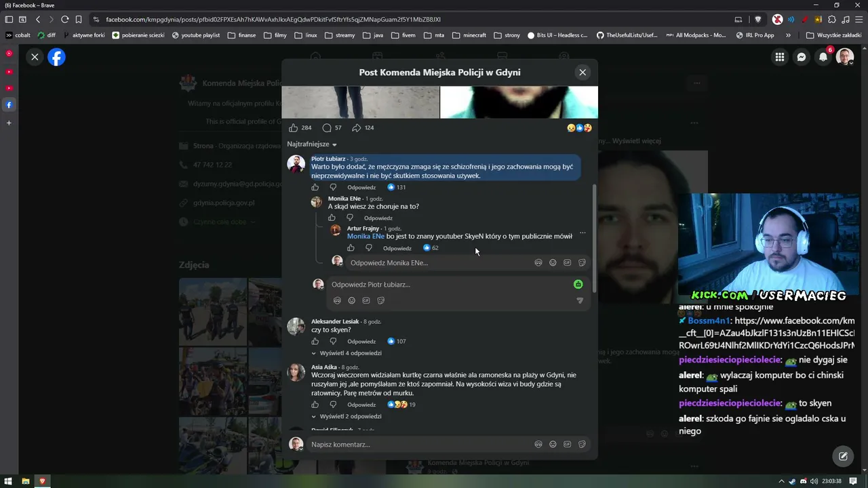Open the Najtrafniejsze comment sort dropdown

pos(312,144)
